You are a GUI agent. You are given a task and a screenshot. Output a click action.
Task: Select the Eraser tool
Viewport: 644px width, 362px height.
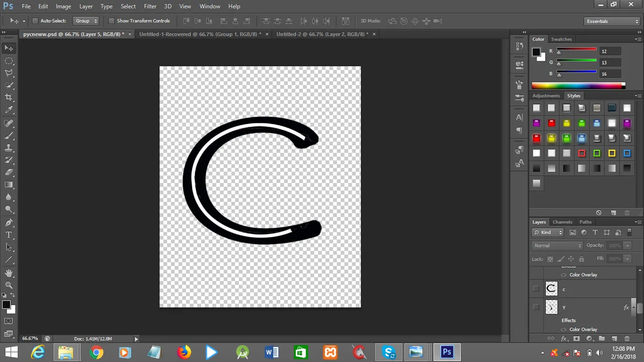point(9,172)
